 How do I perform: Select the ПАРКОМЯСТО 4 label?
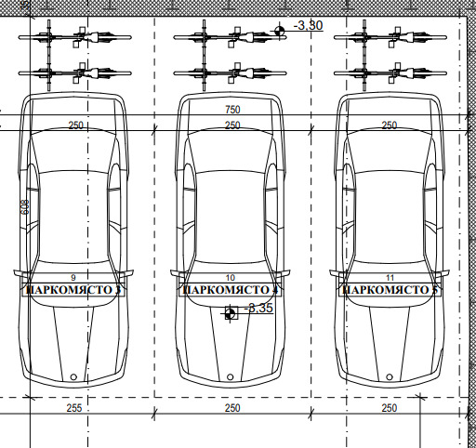click(231, 290)
